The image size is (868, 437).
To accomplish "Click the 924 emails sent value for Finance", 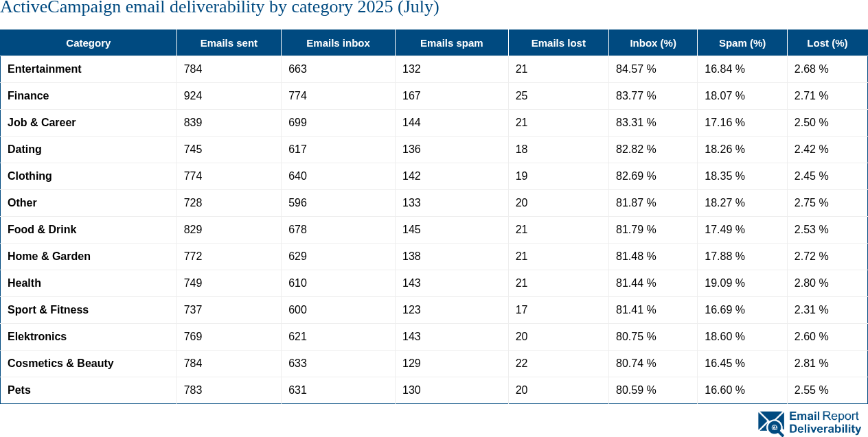I will point(193,96).
